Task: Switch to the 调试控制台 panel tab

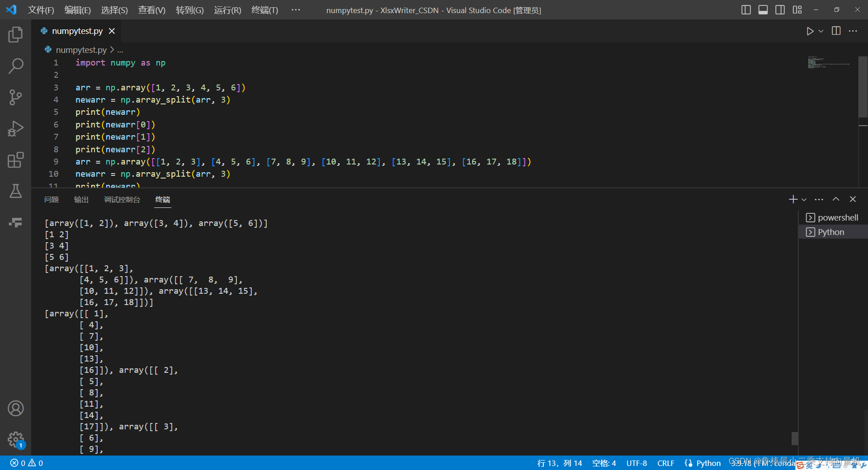Action: tap(122, 199)
